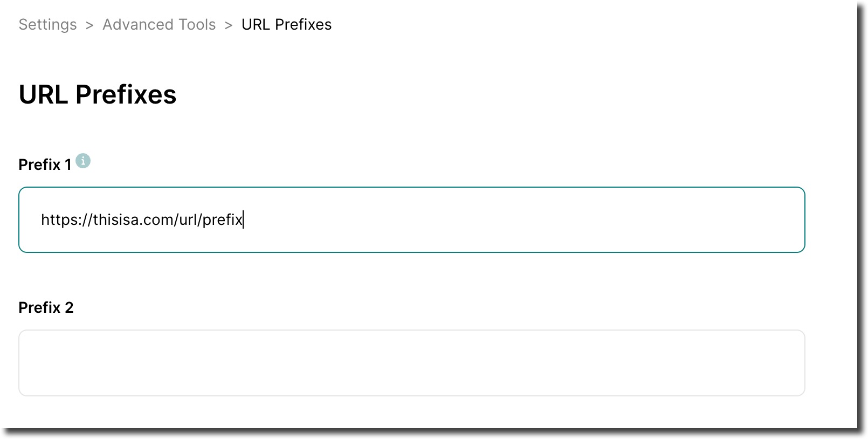Click the separator arrow after Settings
Image resolution: width=868 pixels, height=439 pixels.
[89, 25]
